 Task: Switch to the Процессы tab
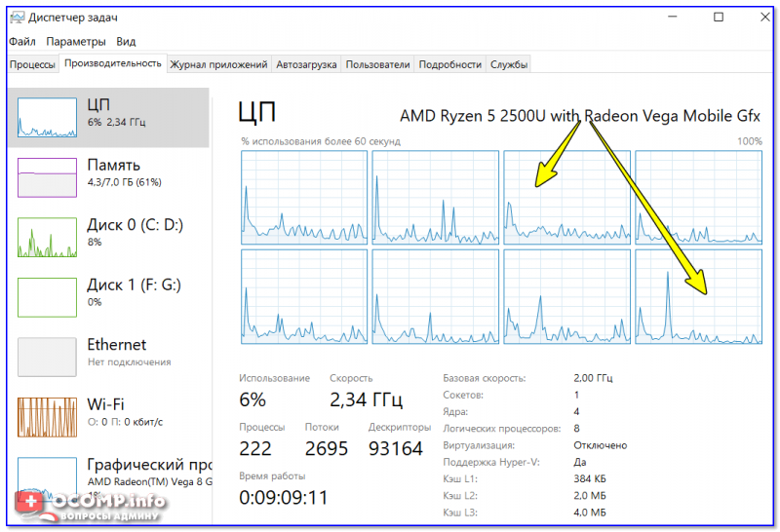tap(32, 64)
